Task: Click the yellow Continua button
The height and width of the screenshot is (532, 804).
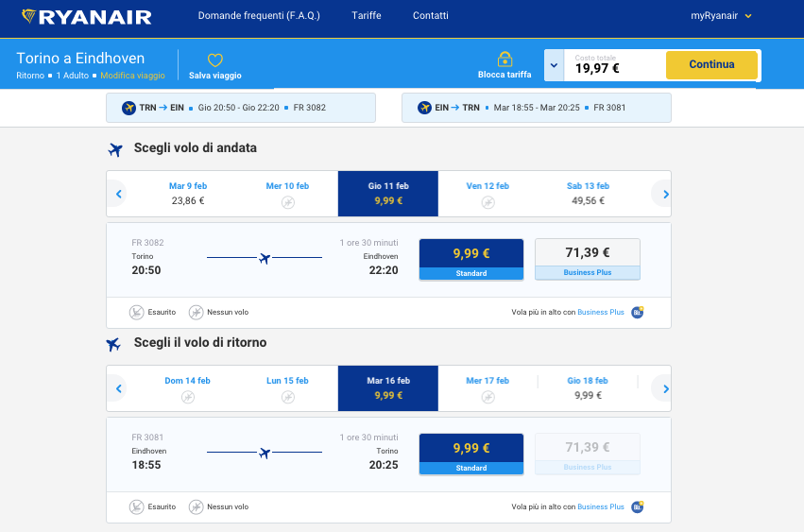Action: click(711, 64)
